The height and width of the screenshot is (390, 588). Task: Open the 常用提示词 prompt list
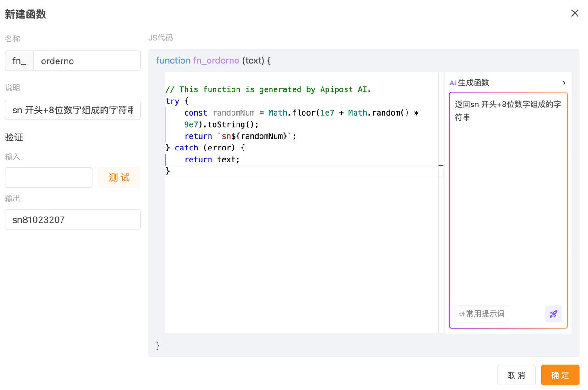[x=481, y=314]
